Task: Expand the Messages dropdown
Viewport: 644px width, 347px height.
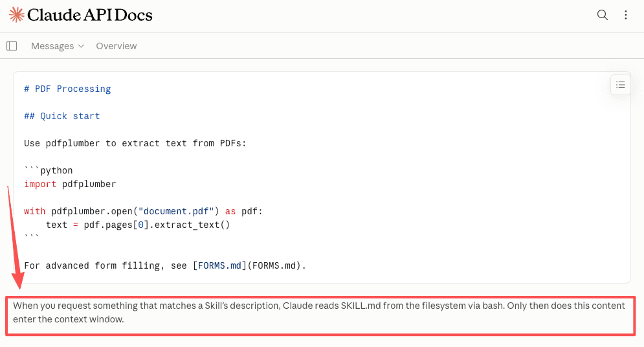Action: pos(58,46)
